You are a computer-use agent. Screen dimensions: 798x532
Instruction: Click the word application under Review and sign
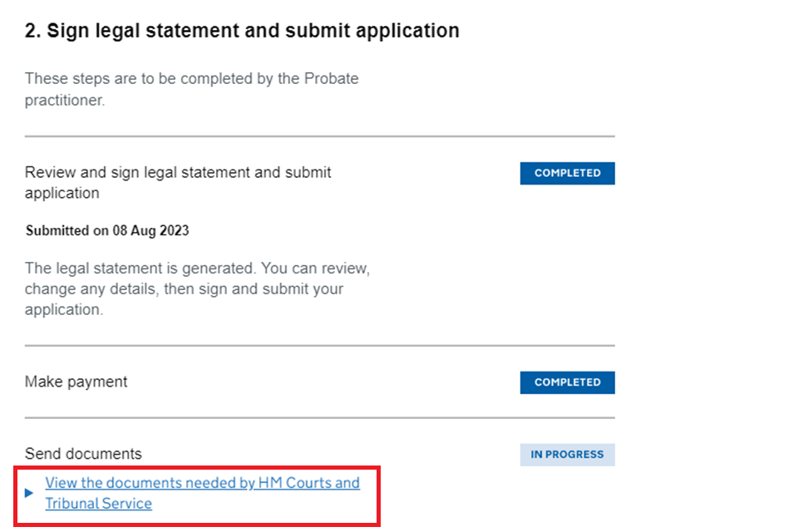(62, 193)
